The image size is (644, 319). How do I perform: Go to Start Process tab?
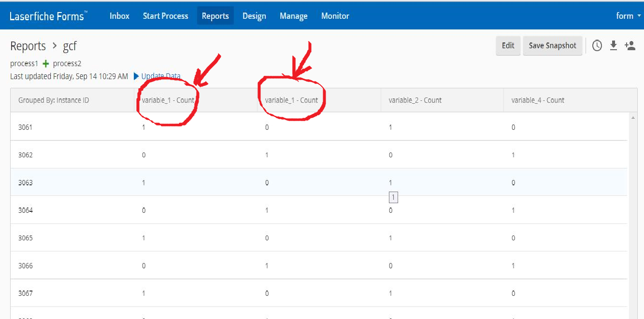click(165, 16)
